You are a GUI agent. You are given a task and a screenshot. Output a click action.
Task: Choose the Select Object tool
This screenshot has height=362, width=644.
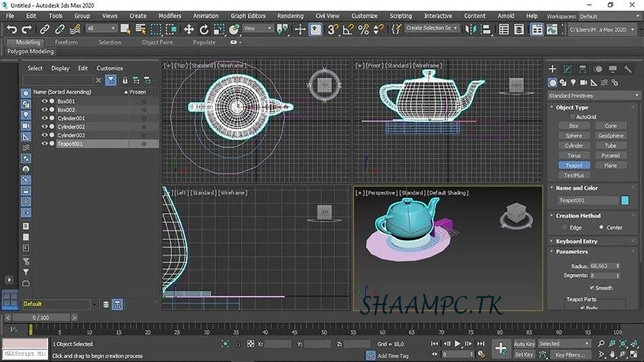point(125,29)
